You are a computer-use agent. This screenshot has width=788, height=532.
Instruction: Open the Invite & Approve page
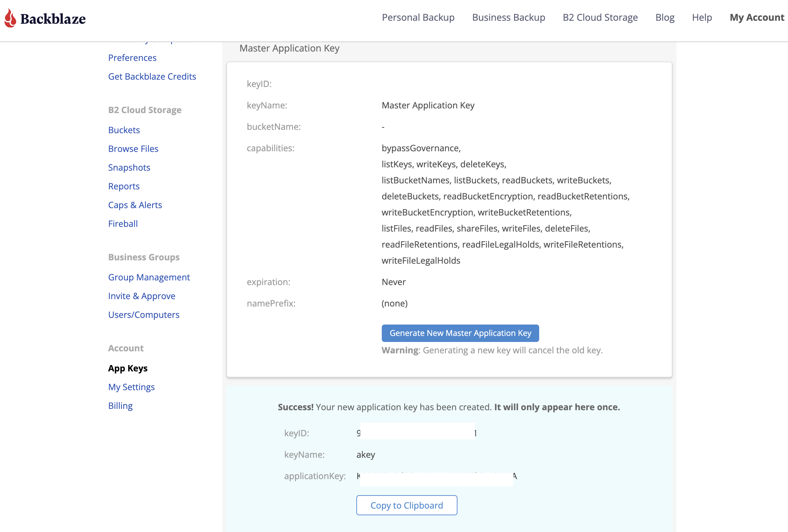(141, 296)
